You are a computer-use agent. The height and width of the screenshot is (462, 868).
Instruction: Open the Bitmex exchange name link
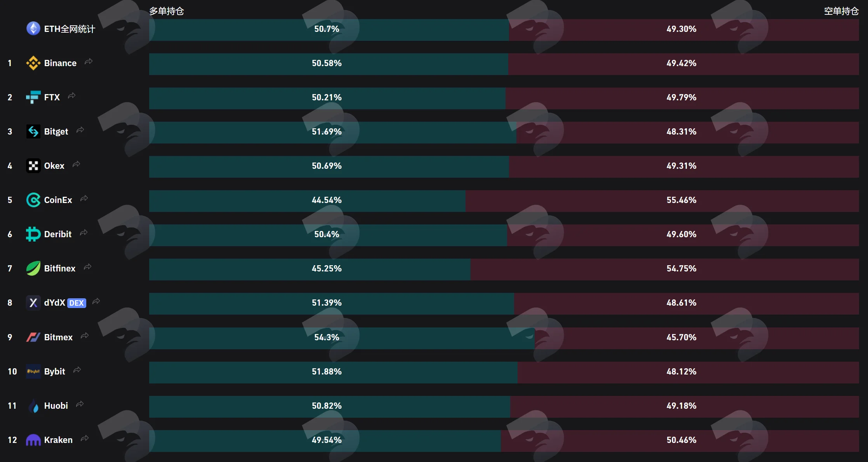tap(58, 337)
